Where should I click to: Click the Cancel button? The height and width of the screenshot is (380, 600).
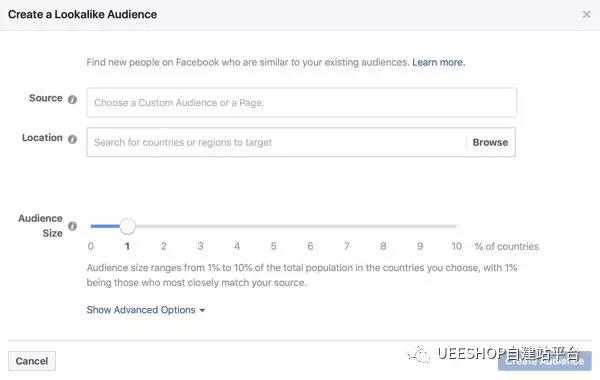coord(32,361)
